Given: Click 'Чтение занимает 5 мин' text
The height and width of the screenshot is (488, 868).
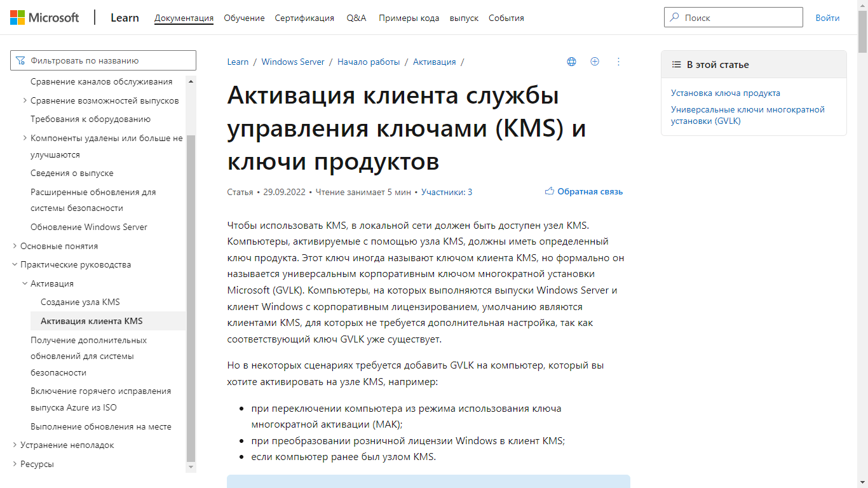Looking at the screenshot, I should [x=363, y=192].
